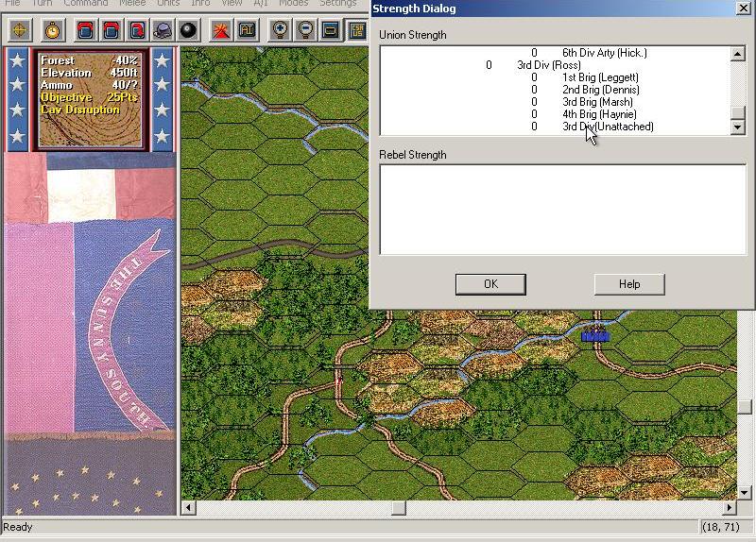Click the stopwatch timer toolbar icon
This screenshot has height=542, width=756.
tap(52, 29)
